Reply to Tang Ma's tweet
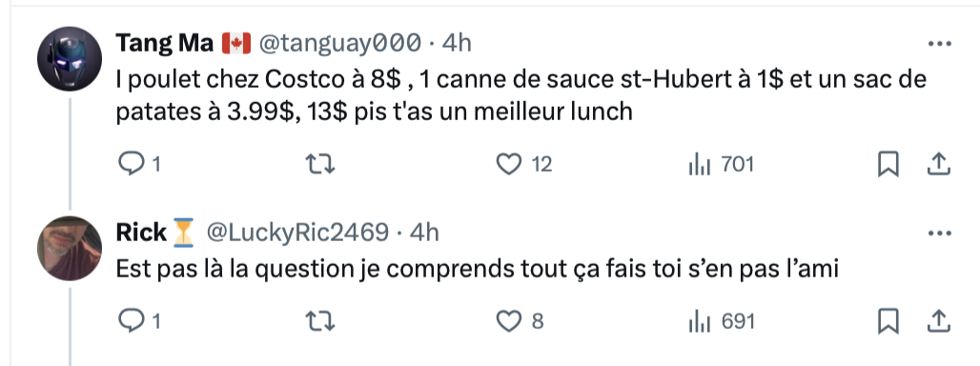The height and width of the screenshot is (366, 980). (x=139, y=164)
